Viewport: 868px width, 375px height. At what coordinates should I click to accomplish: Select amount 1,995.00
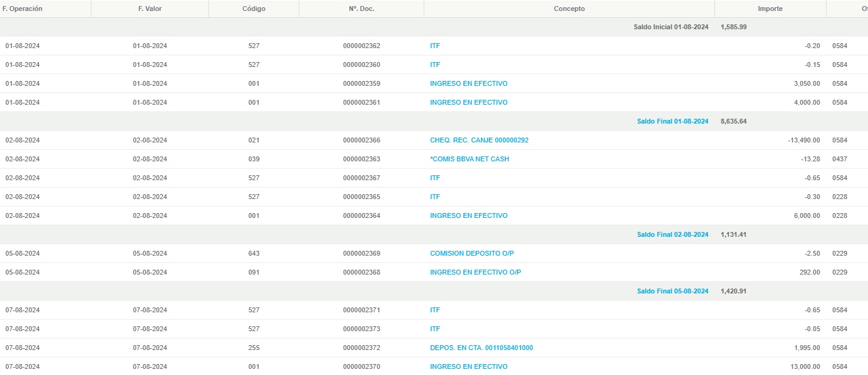tap(807, 348)
